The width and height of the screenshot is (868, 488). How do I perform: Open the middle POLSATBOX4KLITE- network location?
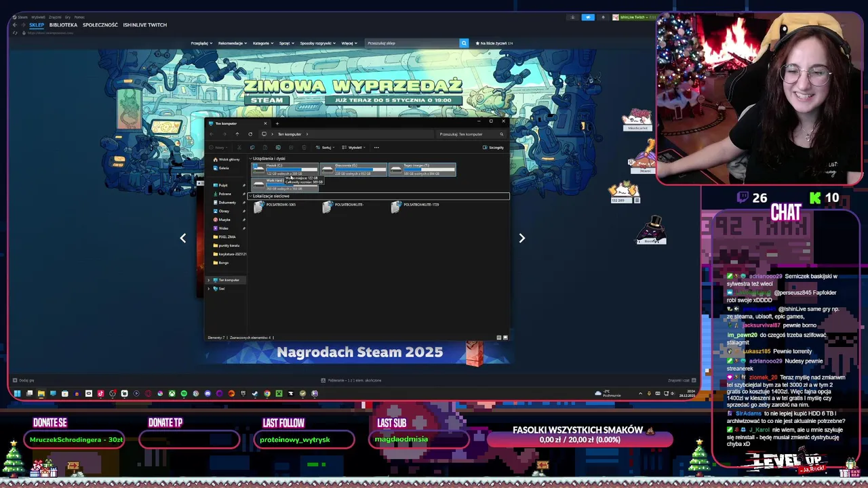pyautogui.click(x=344, y=206)
